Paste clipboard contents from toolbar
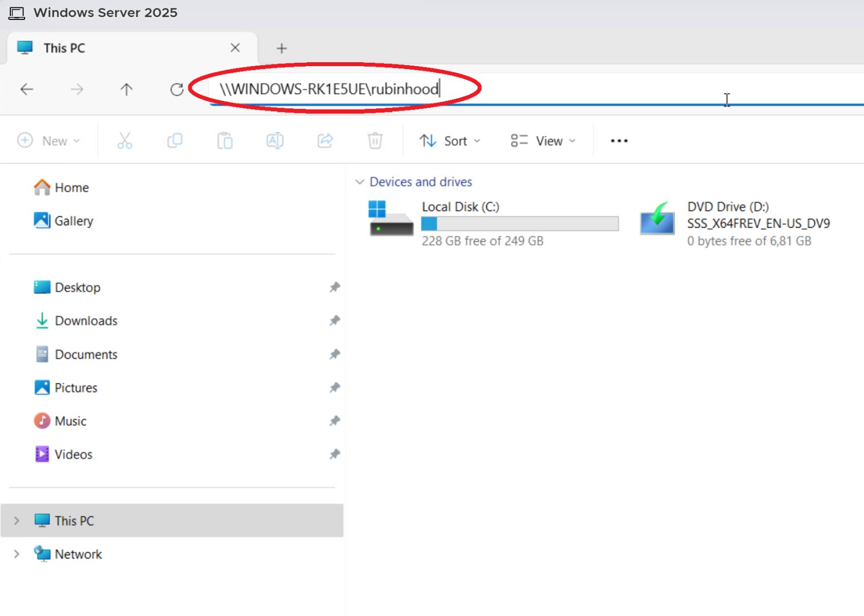Viewport: 864px width, 616px height. [225, 140]
